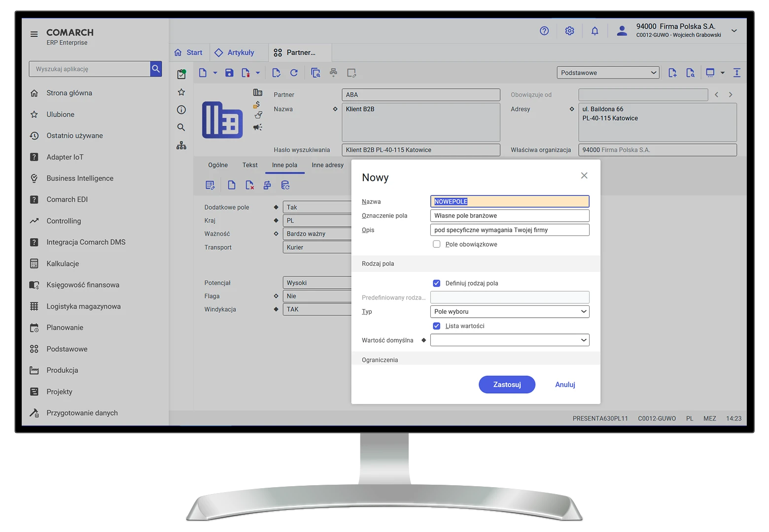Click the database refresh icon under Inne pola
This screenshot has height=532, width=769.
(x=285, y=185)
